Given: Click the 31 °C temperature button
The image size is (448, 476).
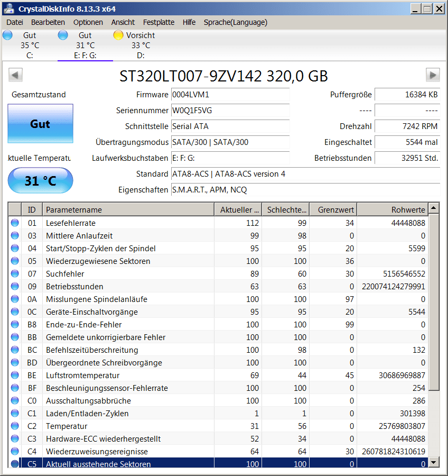Looking at the screenshot, I should 40,181.
